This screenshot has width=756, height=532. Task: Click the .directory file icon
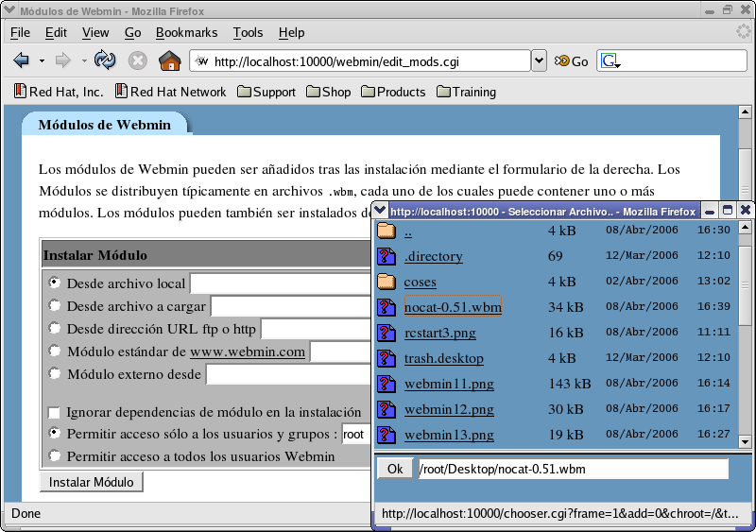pyautogui.click(x=387, y=256)
